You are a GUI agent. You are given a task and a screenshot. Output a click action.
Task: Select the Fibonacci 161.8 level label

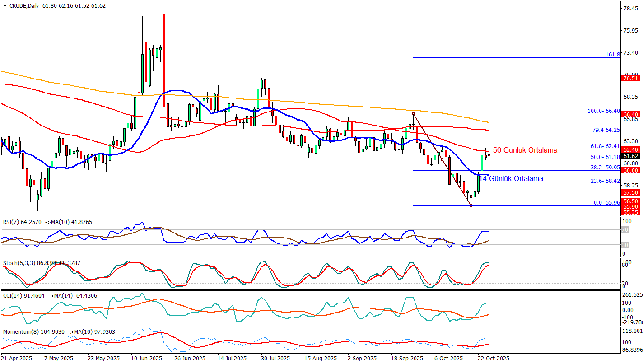point(612,54)
